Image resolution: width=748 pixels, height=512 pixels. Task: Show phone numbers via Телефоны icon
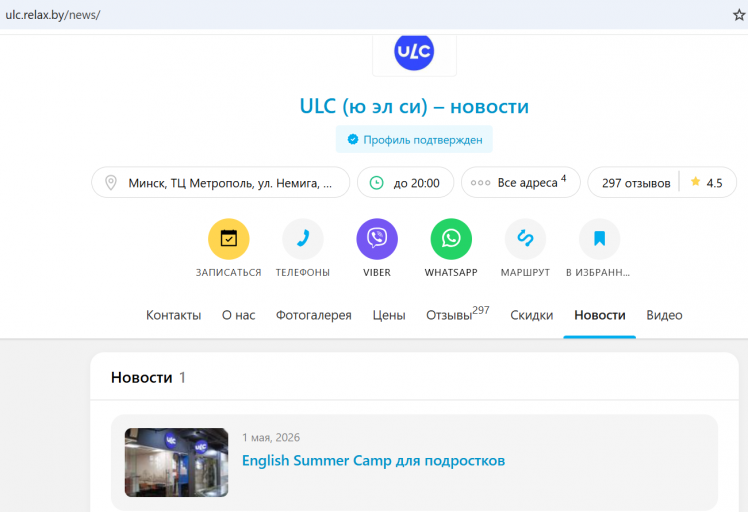(302, 239)
